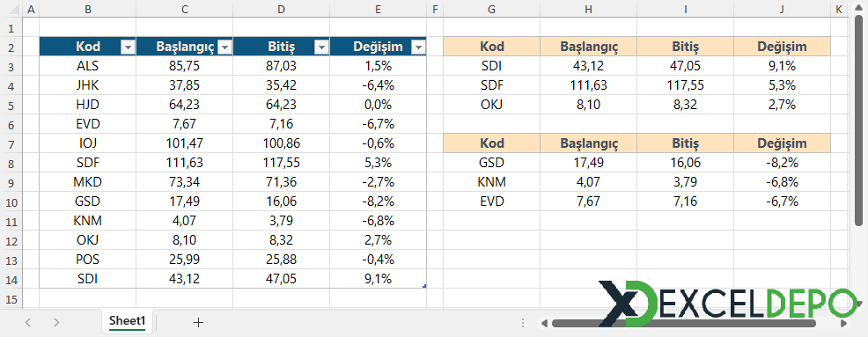
Task: Click the sheet tab bar resize handle dots
Action: [x=523, y=323]
